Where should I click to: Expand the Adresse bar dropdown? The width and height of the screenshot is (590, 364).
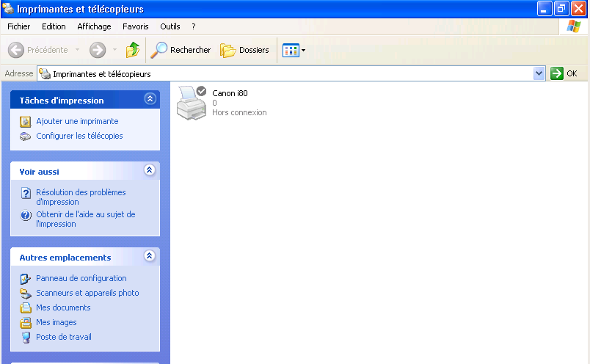pos(539,73)
